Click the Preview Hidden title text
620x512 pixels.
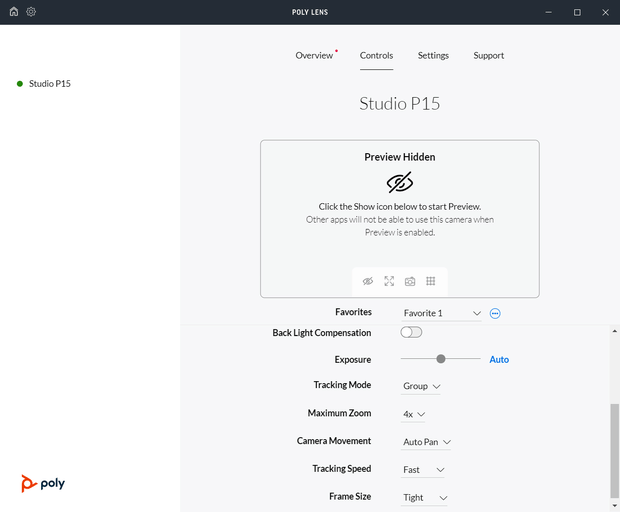point(400,157)
